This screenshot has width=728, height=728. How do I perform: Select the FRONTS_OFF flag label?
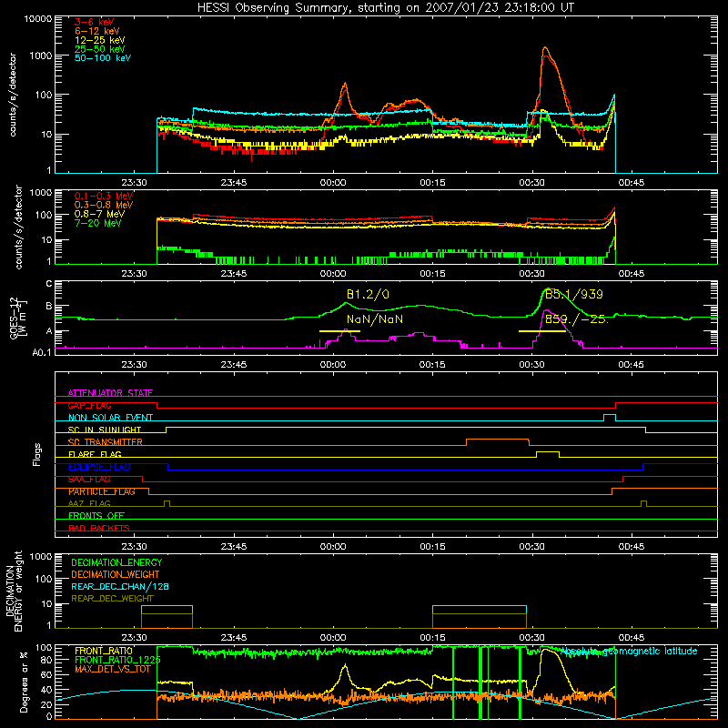click(x=96, y=516)
